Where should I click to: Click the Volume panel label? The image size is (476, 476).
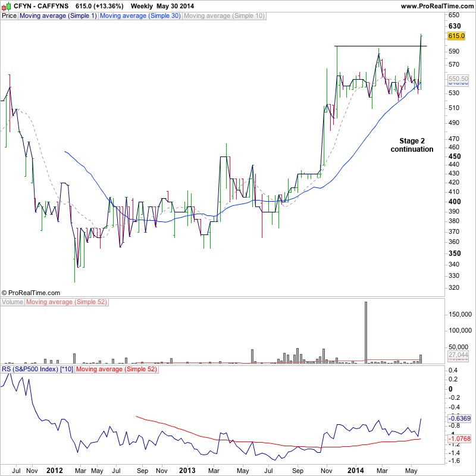(12, 302)
